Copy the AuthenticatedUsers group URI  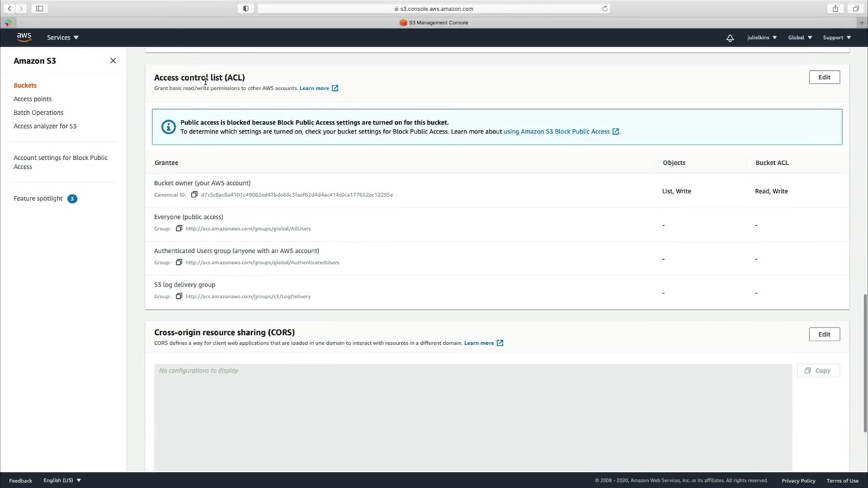[x=179, y=263]
